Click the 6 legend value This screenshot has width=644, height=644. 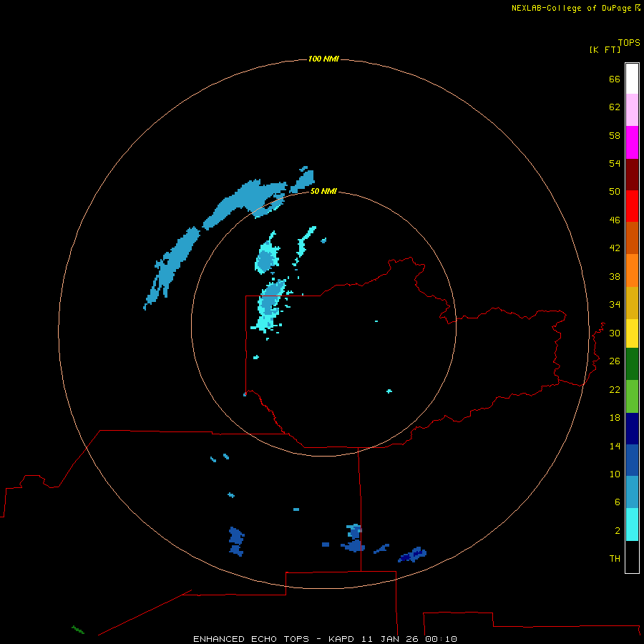point(618,502)
